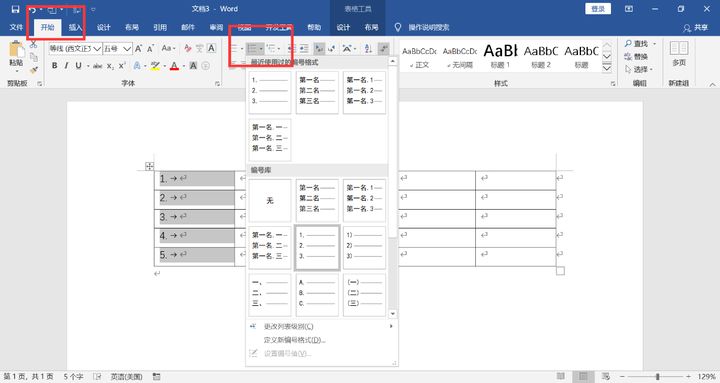Toggle Subscript X₂ formatting
The width and height of the screenshot is (720, 383).
pos(110,66)
